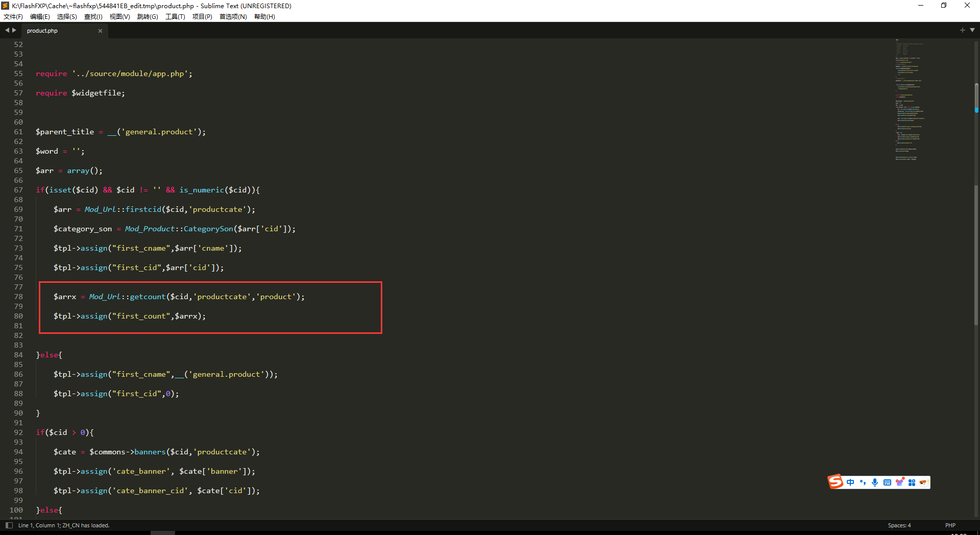Click the IME mascot assistant avatar
Viewport: 980px width, 535px height.
coord(923,482)
